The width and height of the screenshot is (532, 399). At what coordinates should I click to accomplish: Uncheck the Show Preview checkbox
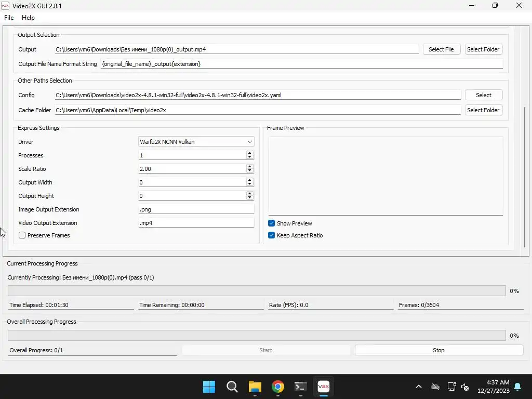(x=271, y=223)
